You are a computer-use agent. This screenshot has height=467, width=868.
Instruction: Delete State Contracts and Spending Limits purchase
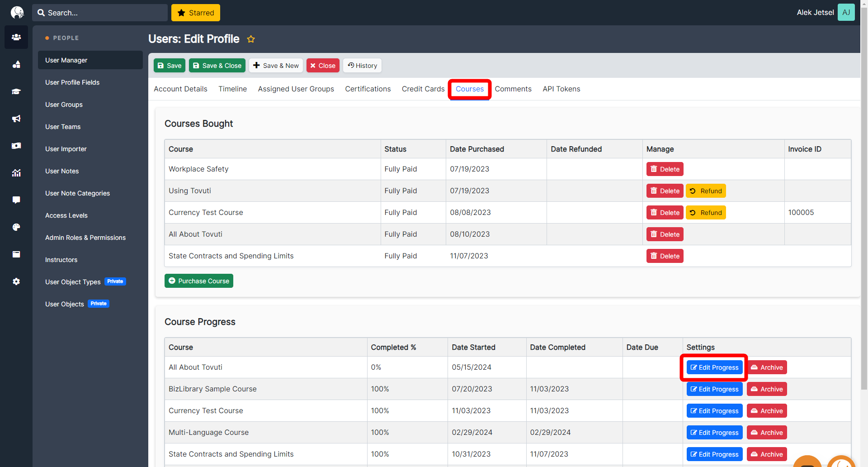click(x=665, y=256)
